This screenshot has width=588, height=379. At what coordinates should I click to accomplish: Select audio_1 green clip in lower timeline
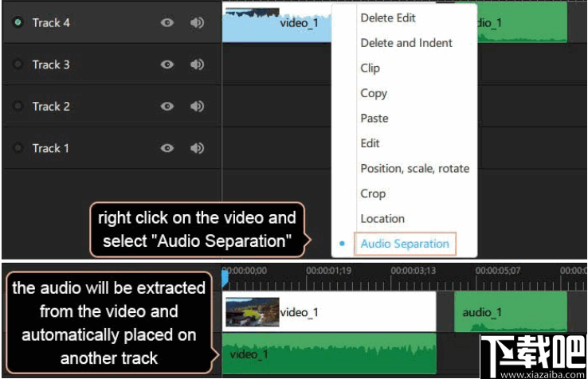(x=511, y=312)
